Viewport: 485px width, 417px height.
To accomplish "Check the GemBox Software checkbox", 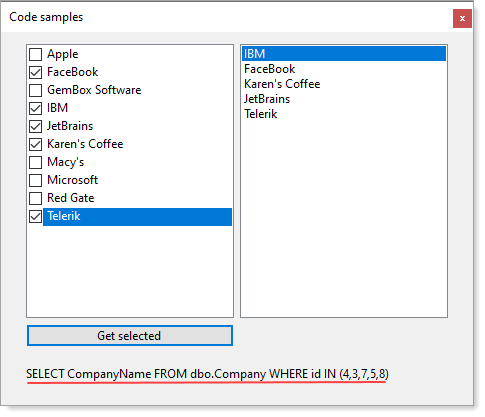I will click(35, 90).
